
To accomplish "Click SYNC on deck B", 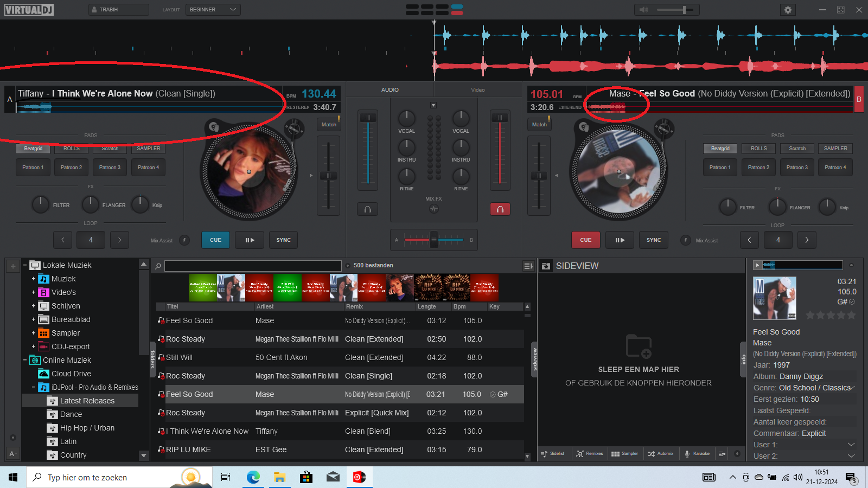I will point(654,240).
